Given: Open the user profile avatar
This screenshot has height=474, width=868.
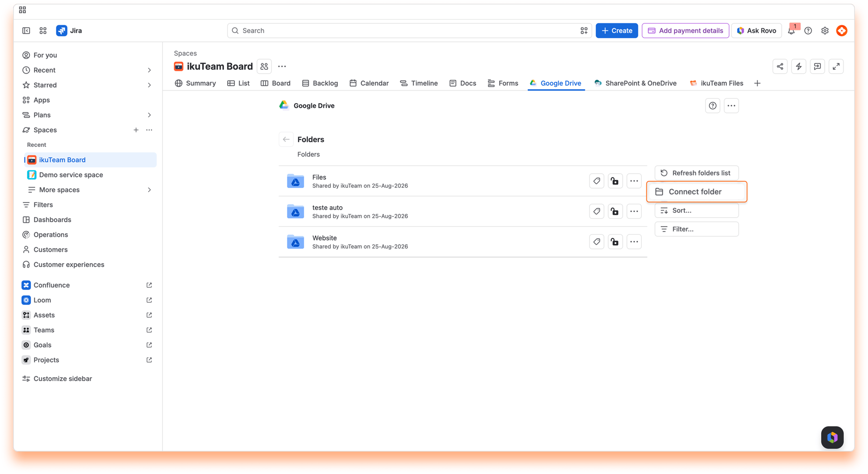Looking at the screenshot, I should pos(842,30).
